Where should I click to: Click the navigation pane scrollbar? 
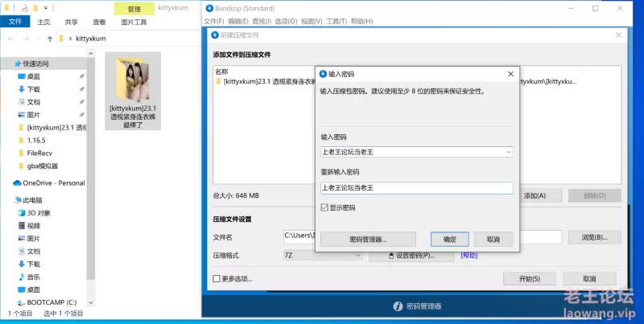91,168
